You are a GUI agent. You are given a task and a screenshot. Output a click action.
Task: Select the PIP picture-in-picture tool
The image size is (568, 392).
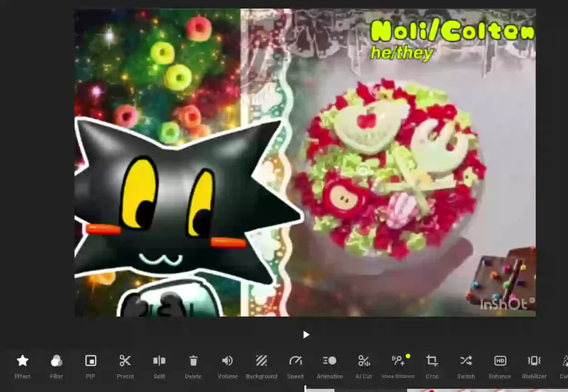(x=90, y=366)
